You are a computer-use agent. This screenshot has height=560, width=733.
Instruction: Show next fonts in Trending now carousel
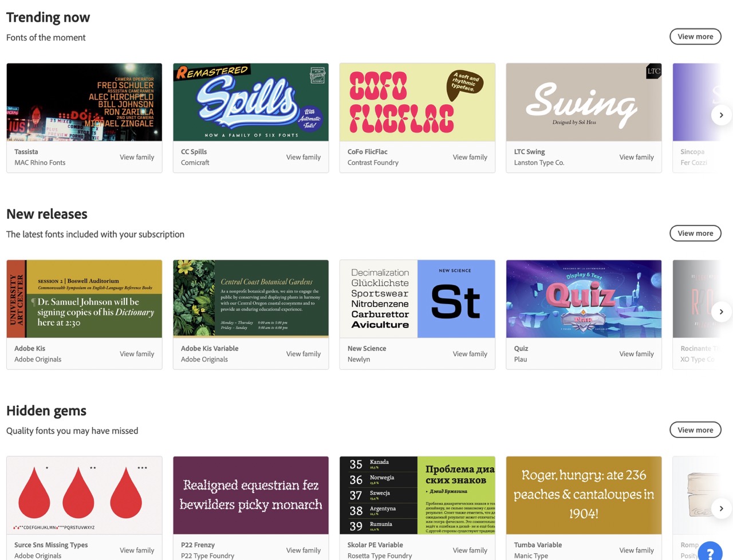click(721, 115)
